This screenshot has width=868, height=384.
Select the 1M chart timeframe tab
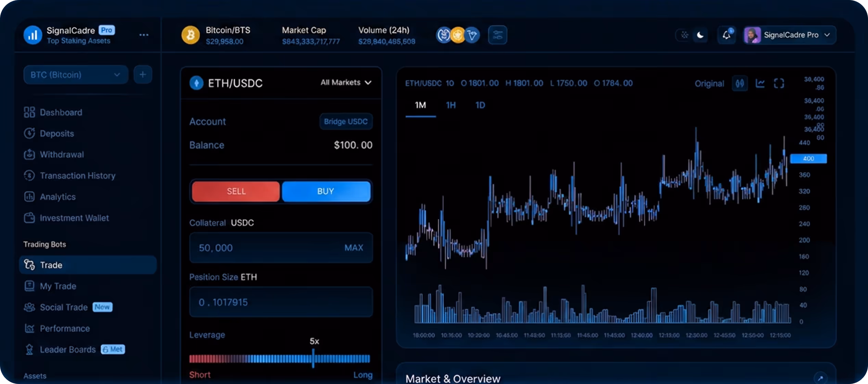click(x=420, y=105)
